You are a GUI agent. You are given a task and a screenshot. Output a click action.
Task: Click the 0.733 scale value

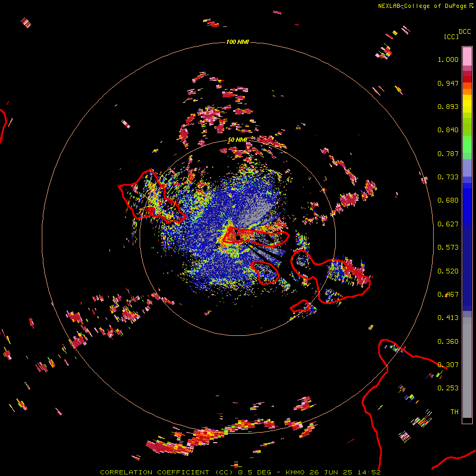[x=448, y=177]
